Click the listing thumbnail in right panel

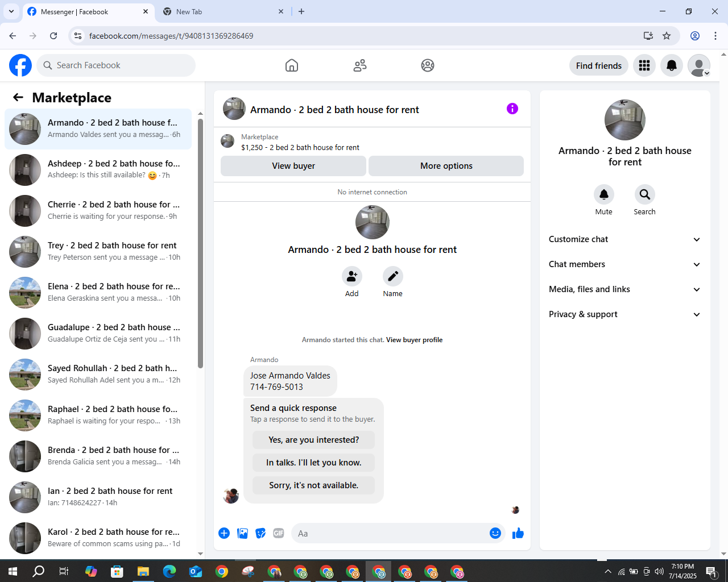pos(625,120)
